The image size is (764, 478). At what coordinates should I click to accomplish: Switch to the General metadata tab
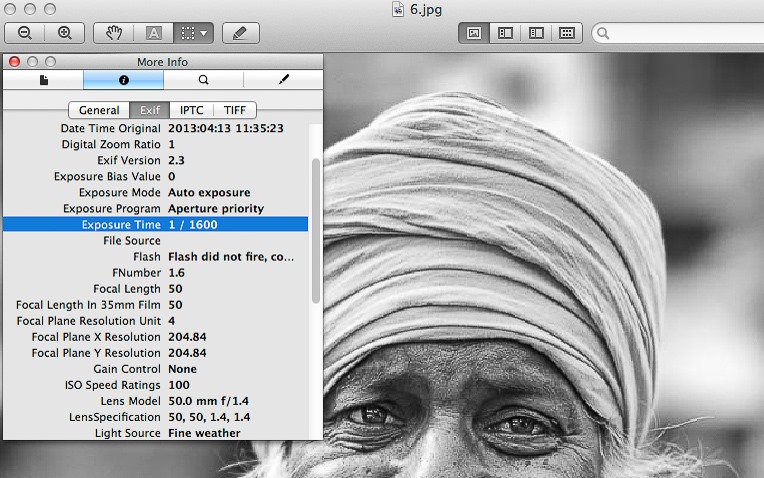click(x=99, y=110)
